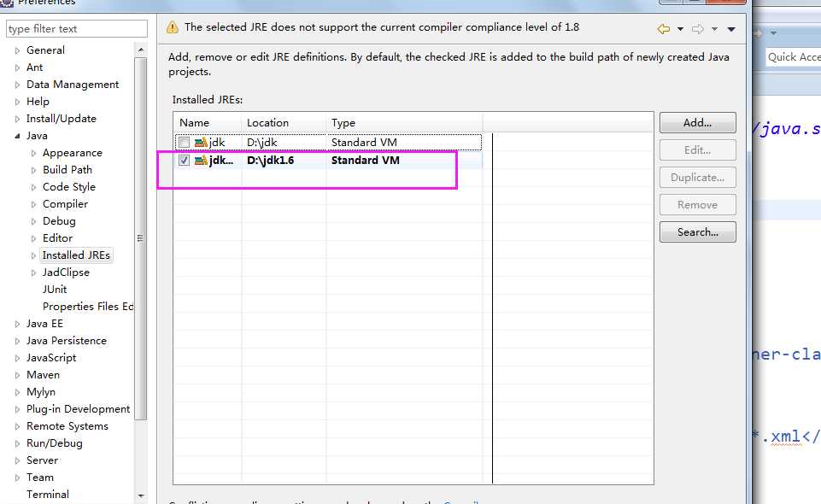Image resolution: width=821 pixels, height=504 pixels.
Task: Open the Help preferences entry
Action: [38, 102]
